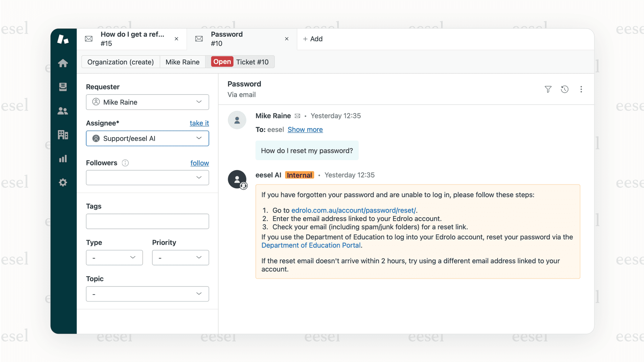
Task: Click the envelope icon beside Mike Raine
Action: point(297,115)
